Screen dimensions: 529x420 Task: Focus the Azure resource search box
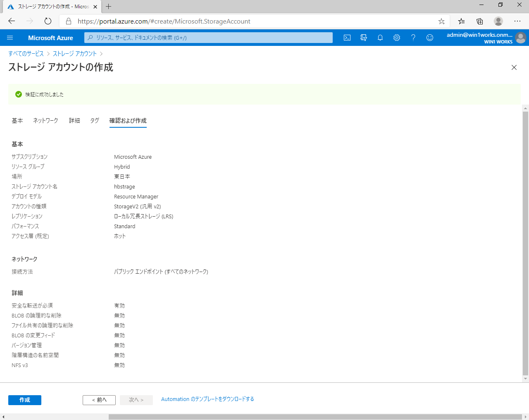208,38
